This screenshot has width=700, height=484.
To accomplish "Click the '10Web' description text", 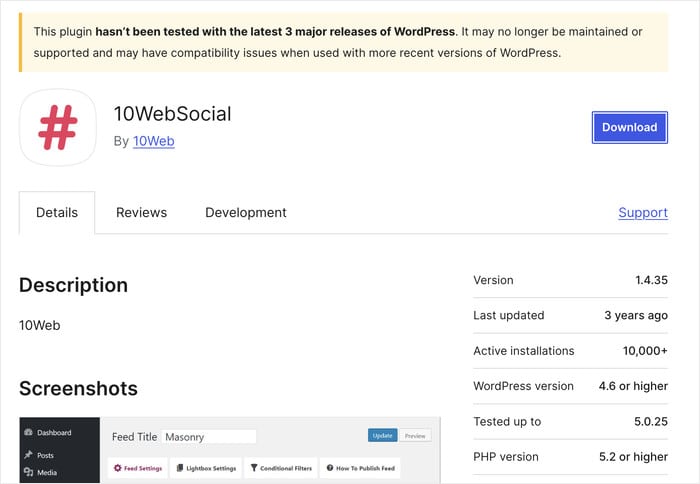I will tap(40, 325).
